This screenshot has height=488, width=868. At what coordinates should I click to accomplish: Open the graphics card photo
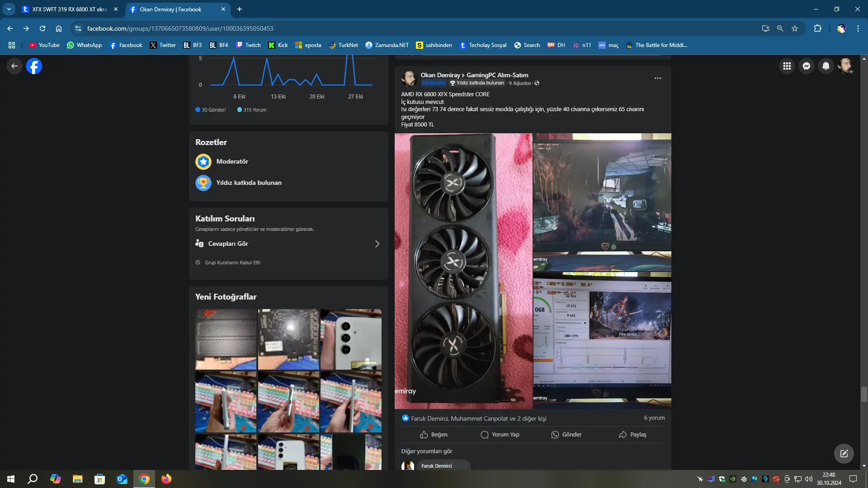(x=463, y=271)
